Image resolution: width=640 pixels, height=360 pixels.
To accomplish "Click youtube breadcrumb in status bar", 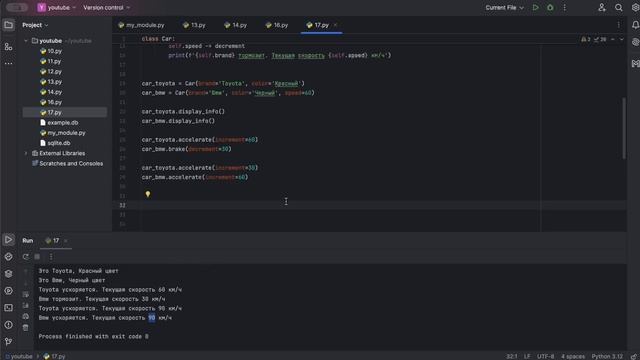I will pos(19,356).
